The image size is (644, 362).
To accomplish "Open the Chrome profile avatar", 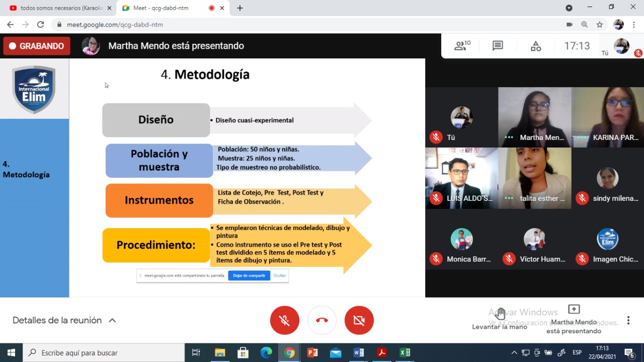I will pos(618,24).
